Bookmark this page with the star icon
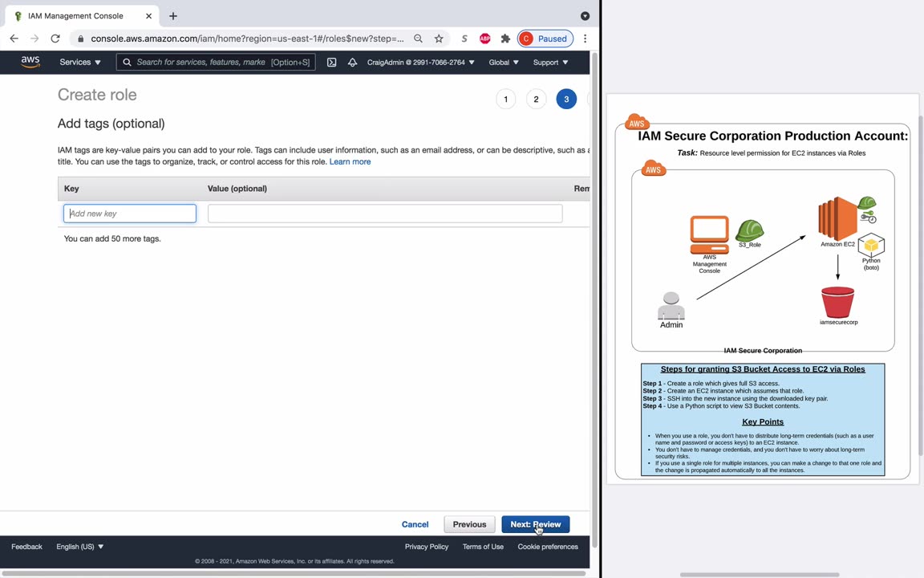924x578 pixels. (439, 39)
